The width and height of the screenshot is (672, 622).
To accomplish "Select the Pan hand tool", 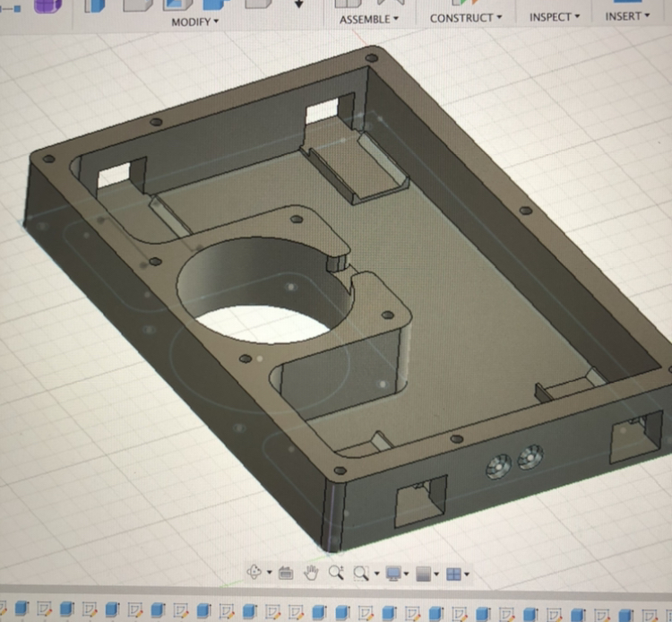I will [311, 573].
